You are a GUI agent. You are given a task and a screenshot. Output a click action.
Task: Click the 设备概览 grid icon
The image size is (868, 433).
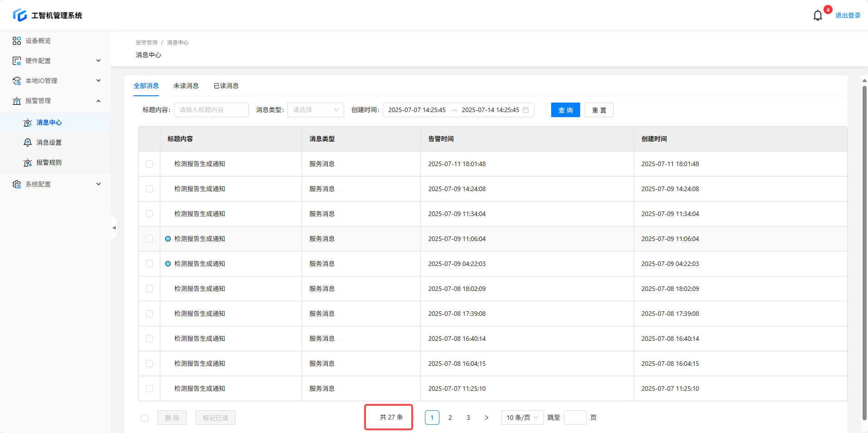click(17, 41)
